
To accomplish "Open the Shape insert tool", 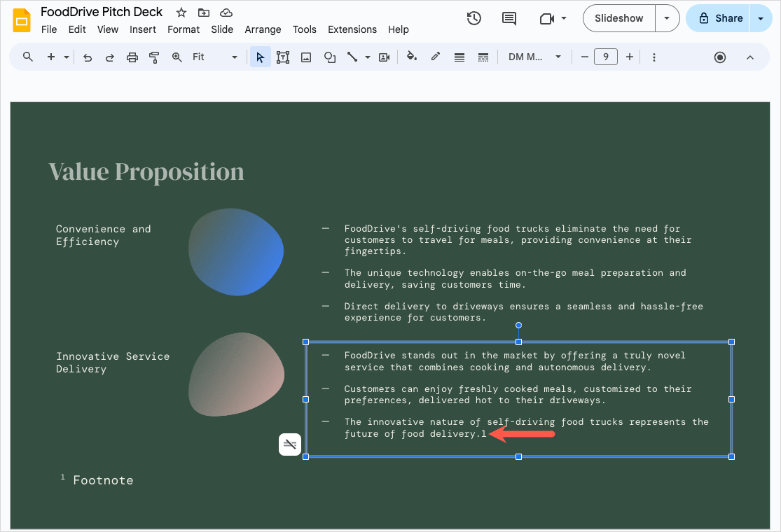I will 330,57.
